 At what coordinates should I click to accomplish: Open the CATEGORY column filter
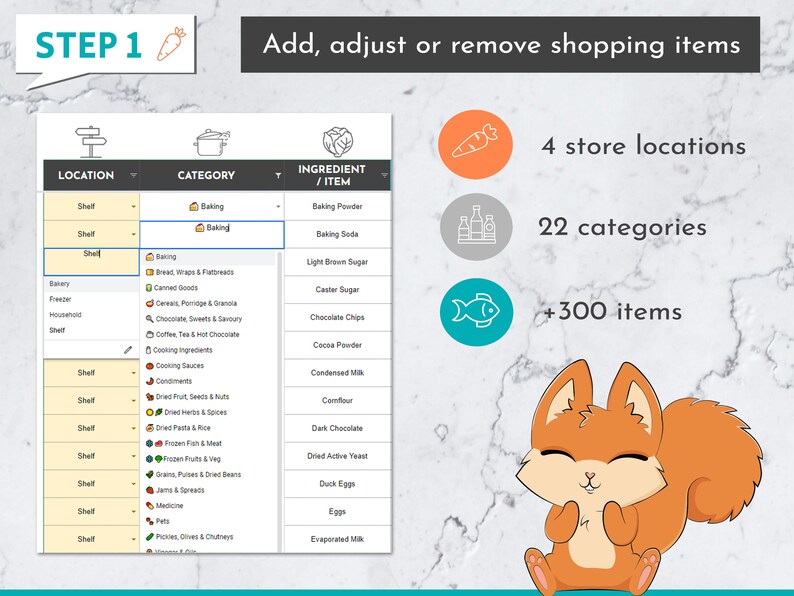coord(278,175)
